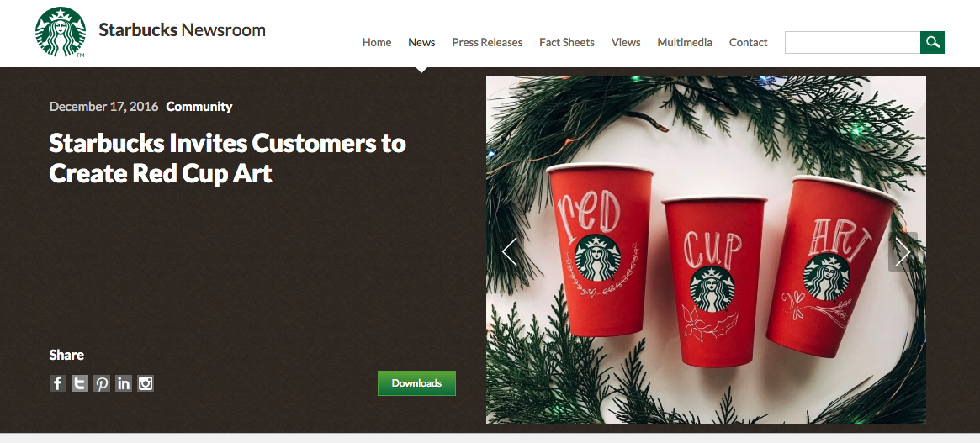Click the green search magnifier button
980x443 pixels.
tap(932, 43)
